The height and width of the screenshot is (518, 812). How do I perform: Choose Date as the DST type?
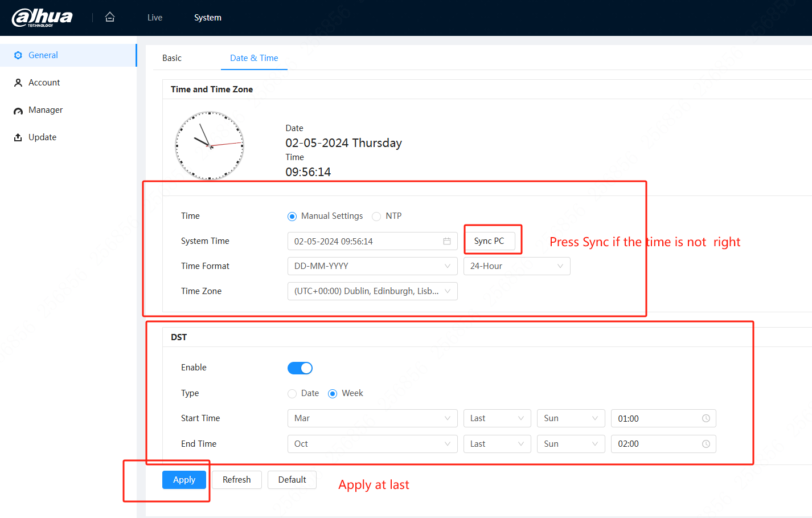tap(292, 393)
